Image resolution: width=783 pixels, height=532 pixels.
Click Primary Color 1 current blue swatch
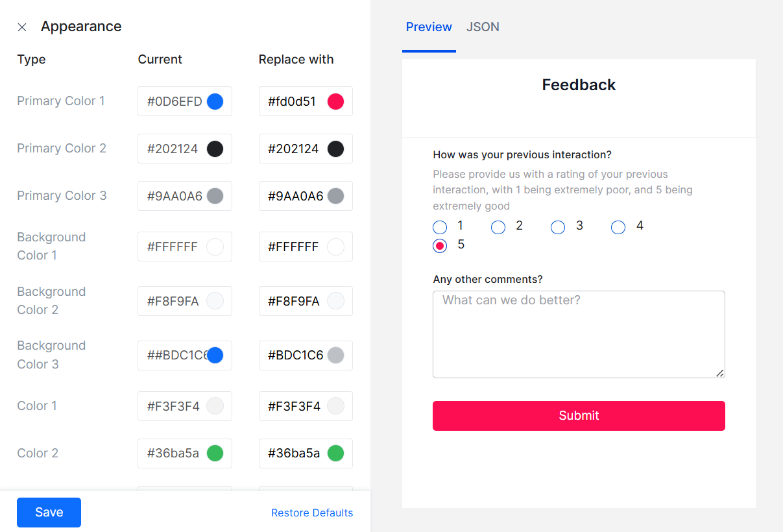coord(215,101)
